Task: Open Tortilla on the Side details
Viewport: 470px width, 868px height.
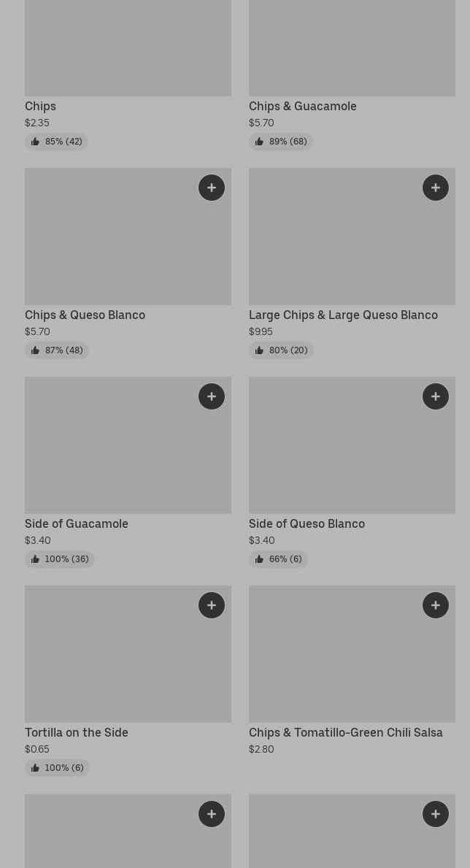Action: [76, 733]
